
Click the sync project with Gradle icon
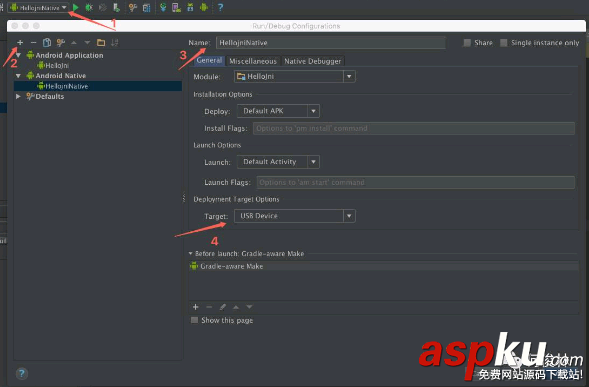point(163,7)
